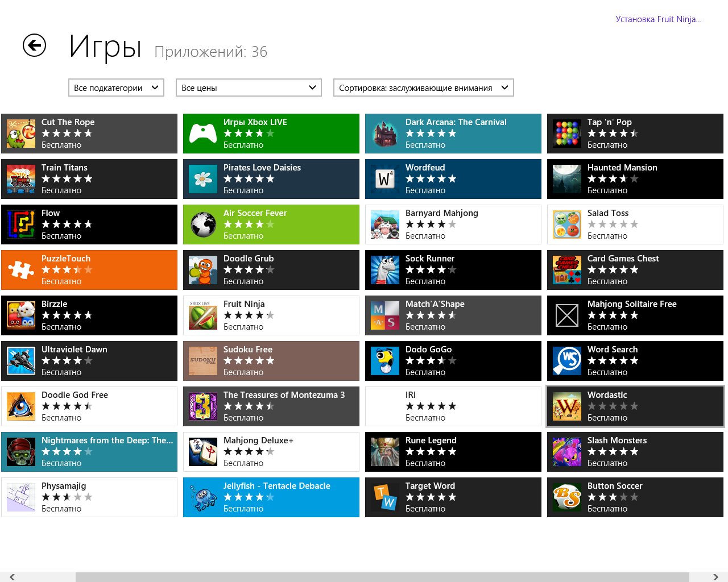Open the Ultraviolet Dawn jet icon
The height and width of the screenshot is (582, 728).
[x=21, y=361]
